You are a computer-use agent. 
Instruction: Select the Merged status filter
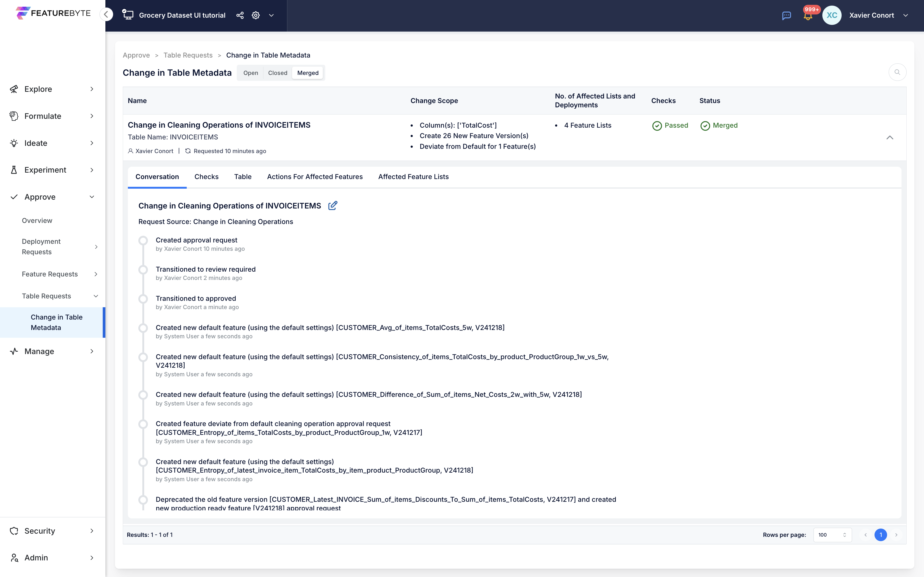(307, 73)
